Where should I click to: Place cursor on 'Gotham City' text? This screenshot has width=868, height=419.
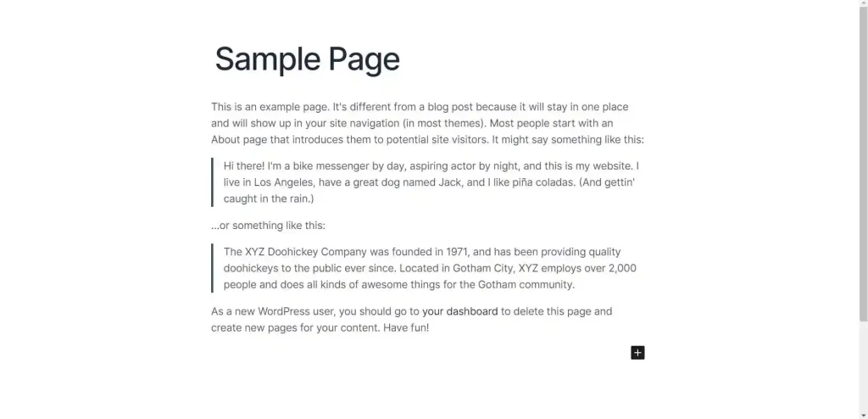coord(481,268)
